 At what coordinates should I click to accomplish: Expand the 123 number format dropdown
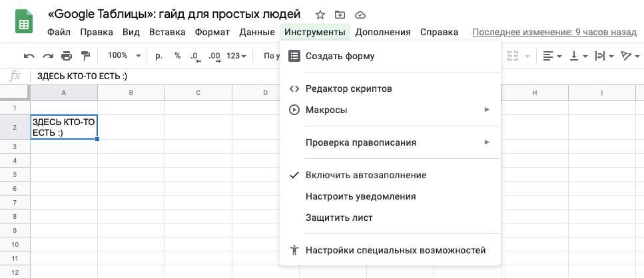(236, 56)
